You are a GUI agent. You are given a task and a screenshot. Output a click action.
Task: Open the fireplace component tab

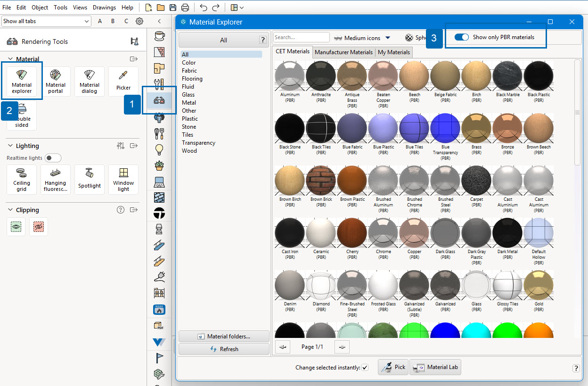[160, 310]
